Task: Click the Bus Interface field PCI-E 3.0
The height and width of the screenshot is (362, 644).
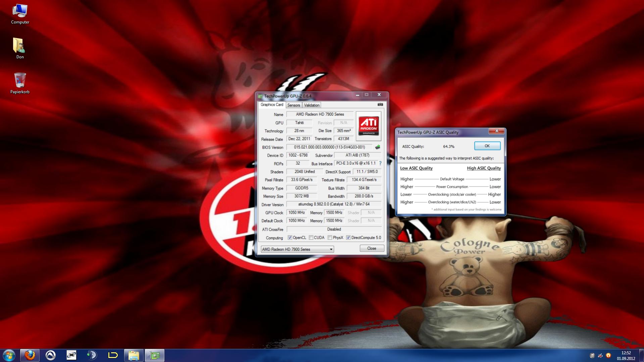Action: click(356, 163)
